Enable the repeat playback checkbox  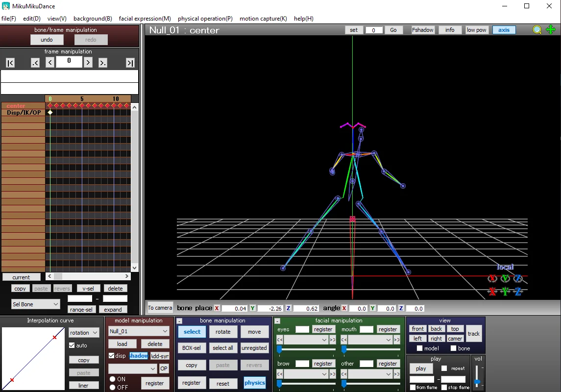tap(444, 368)
